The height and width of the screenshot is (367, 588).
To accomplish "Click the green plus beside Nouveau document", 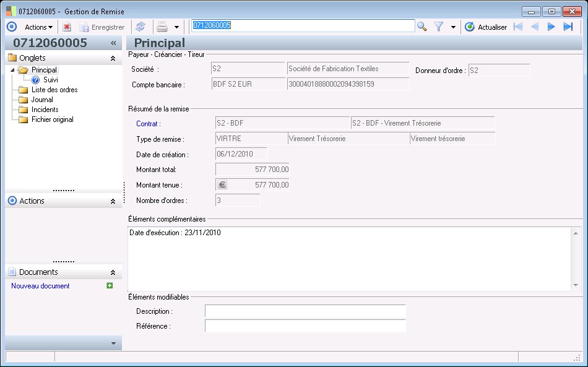I will 110,286.
